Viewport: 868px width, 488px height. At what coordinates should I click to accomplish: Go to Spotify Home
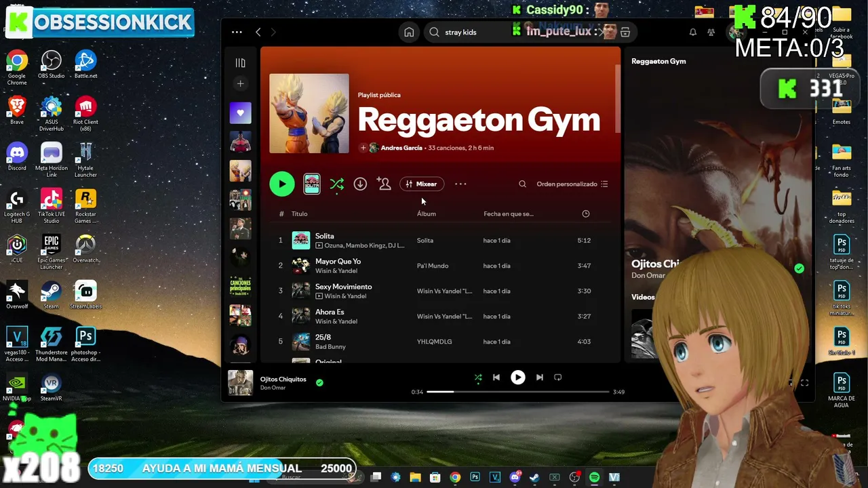(409, 32)
